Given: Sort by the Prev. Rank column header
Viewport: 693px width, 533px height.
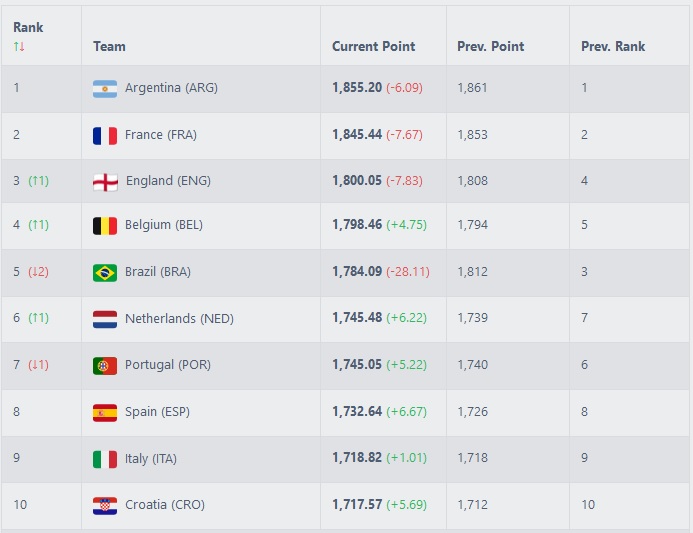Looking at the screenshot, I should [x=613, y=46].
